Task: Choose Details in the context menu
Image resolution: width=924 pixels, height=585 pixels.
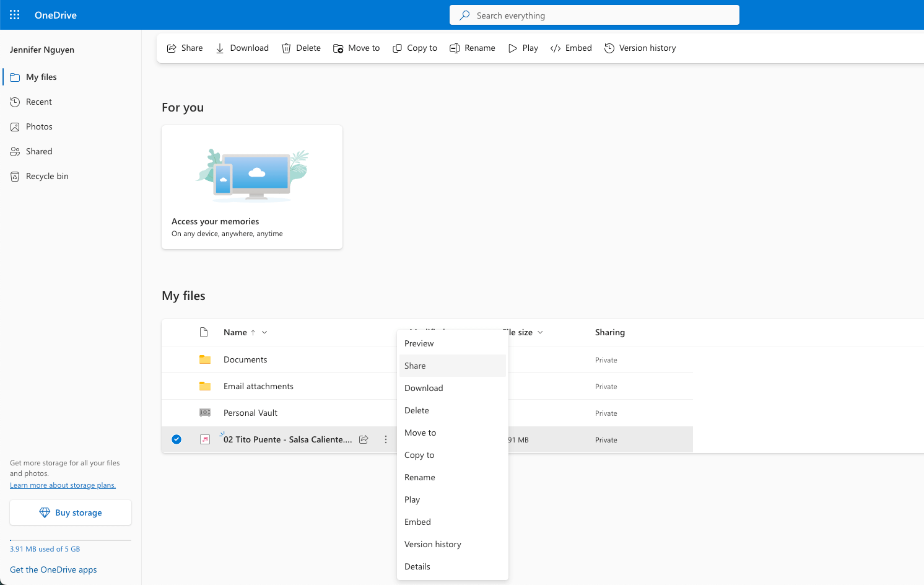Action: tap(453, 566)
